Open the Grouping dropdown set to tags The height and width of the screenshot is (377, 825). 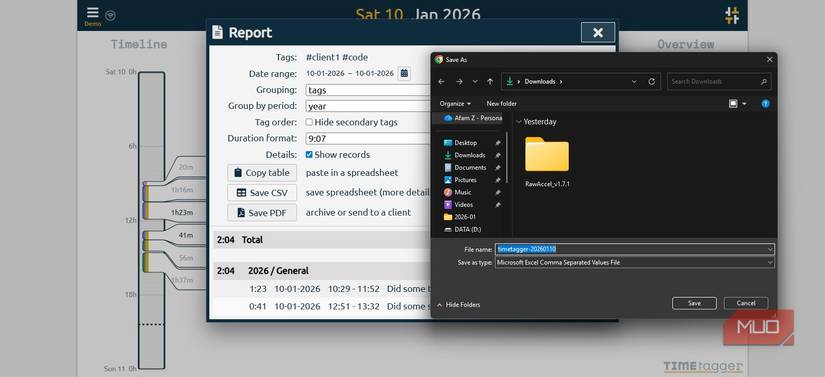368,90
